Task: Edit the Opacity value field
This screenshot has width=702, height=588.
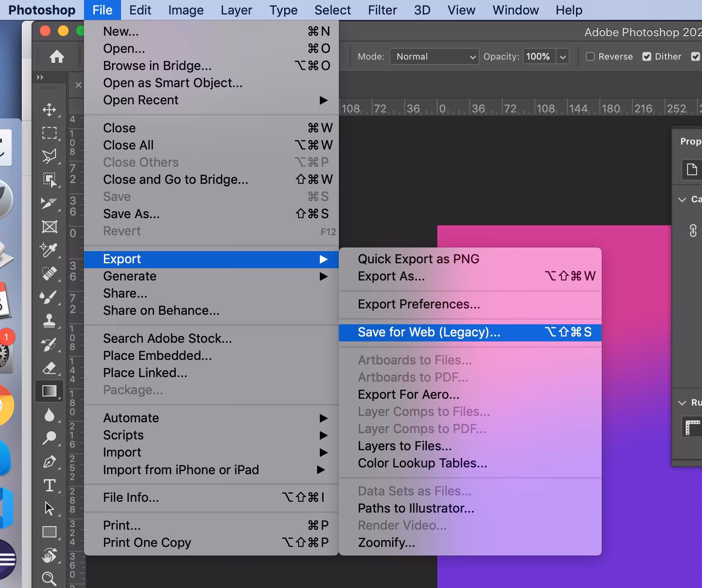Action: click(538, 56)
